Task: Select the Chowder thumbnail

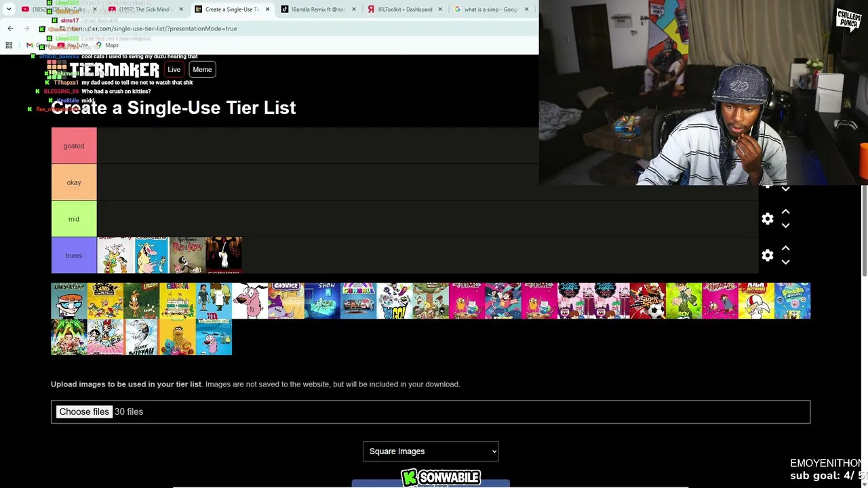Action: 286,301
